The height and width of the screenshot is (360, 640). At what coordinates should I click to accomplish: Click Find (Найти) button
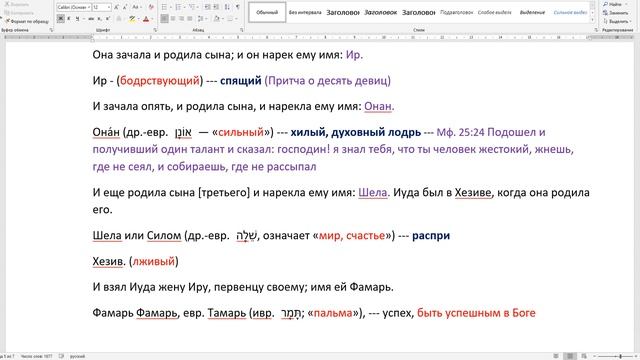tap(612, 4)
